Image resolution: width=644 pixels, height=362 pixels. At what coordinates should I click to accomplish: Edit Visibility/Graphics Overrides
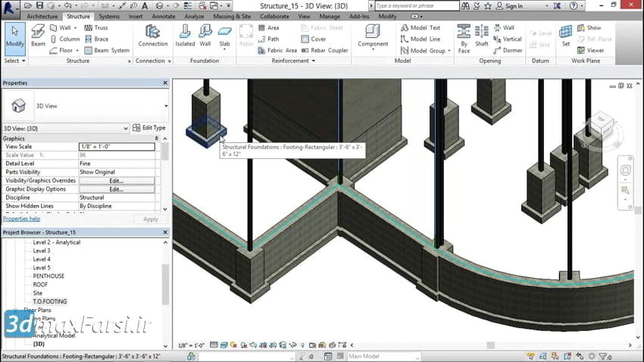(x=117, y=181)
